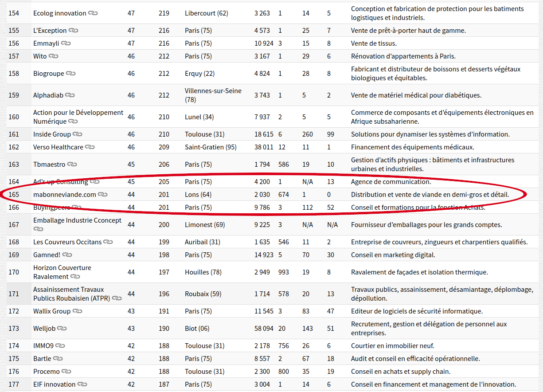Open the link icon beside Ecolog innovation
Viewport: 543px width, 392px height.
tap(93, 13)
